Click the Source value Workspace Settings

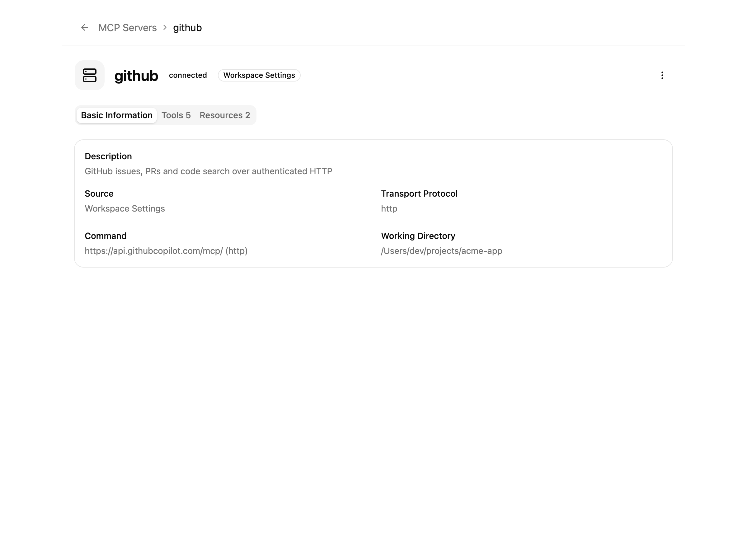coord(125,209)
